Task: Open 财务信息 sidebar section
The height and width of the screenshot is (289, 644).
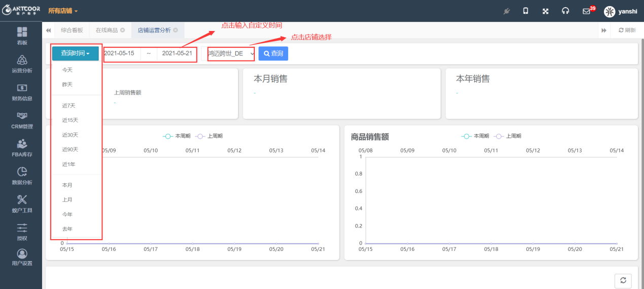Action: tap(22, 92)
